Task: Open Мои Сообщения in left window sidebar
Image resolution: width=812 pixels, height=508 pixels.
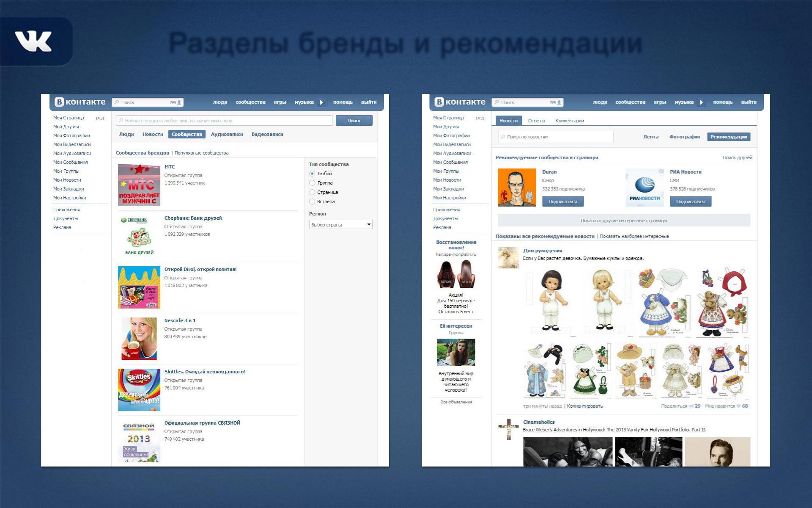Action: (x=71, y=162)
